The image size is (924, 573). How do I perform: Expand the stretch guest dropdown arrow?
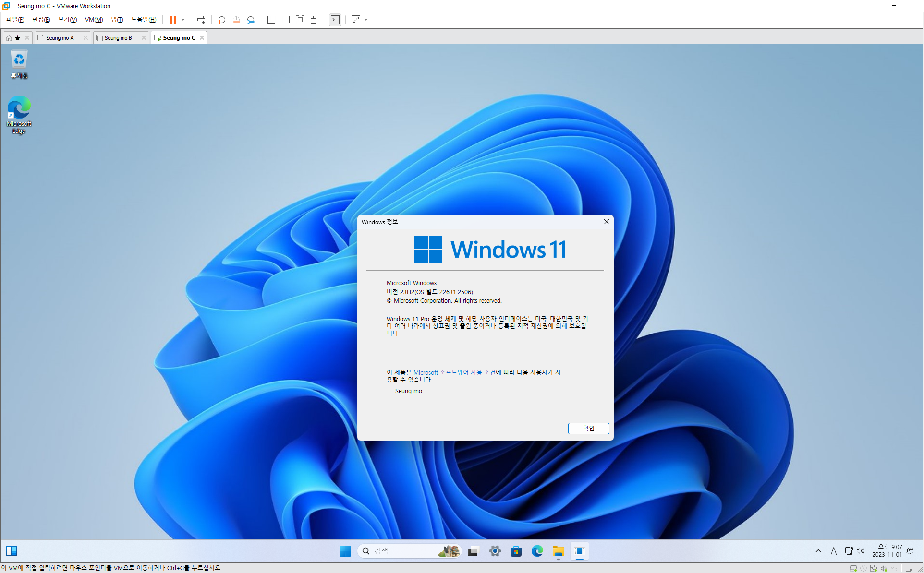(x=366, y=20)
